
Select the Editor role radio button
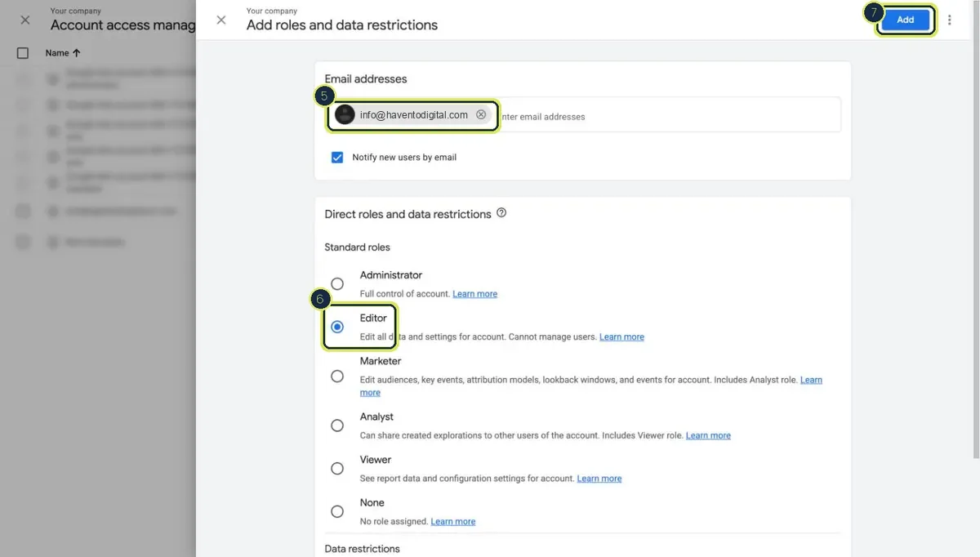337,327
